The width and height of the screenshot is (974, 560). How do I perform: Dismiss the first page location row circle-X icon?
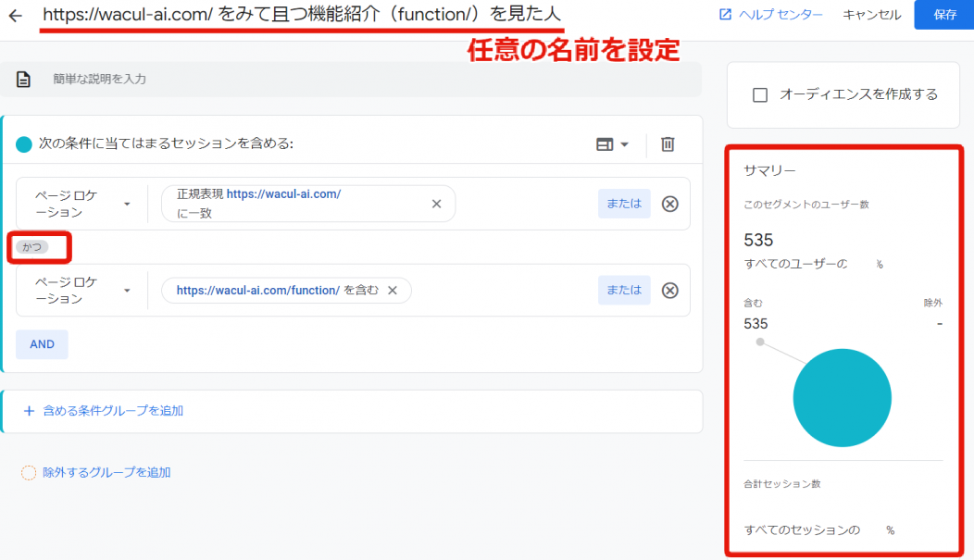[x=669, y=203]
